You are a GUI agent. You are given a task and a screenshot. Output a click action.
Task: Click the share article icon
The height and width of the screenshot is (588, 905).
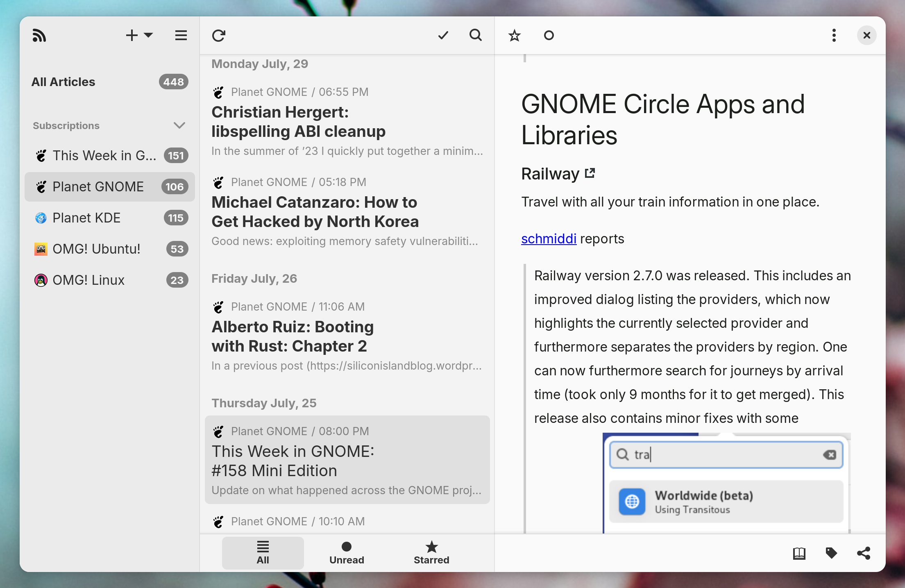(x=864, y=553)
